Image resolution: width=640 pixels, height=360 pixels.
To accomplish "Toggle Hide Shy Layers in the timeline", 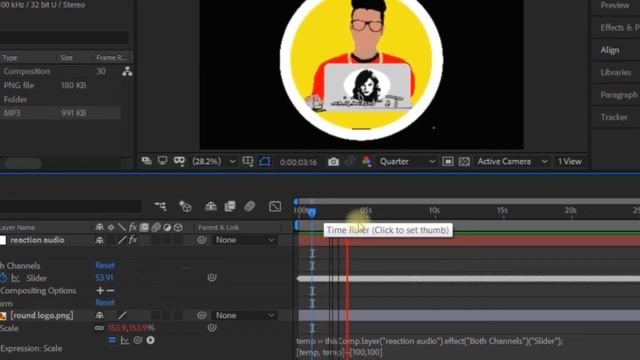I will tap(211, 207).
